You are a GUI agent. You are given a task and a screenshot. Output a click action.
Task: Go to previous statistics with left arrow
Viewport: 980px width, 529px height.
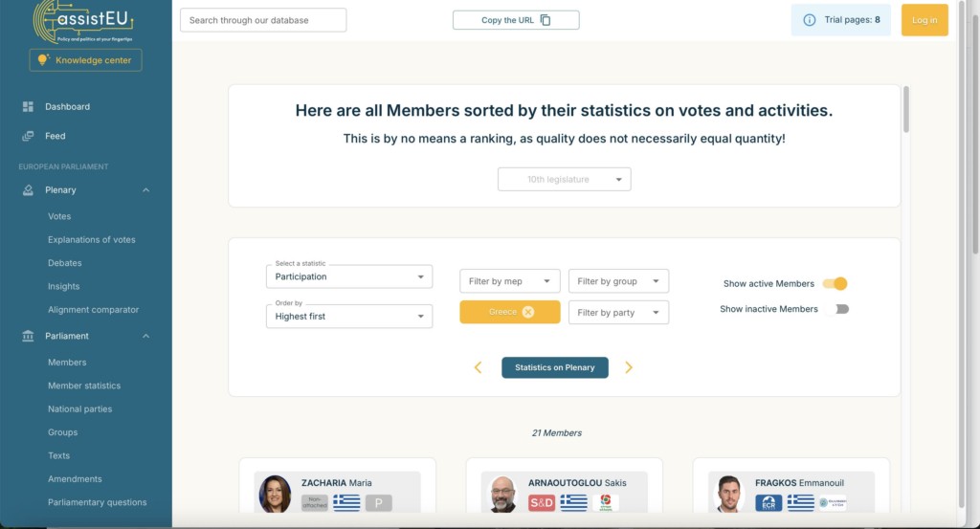tap(478, 367)
